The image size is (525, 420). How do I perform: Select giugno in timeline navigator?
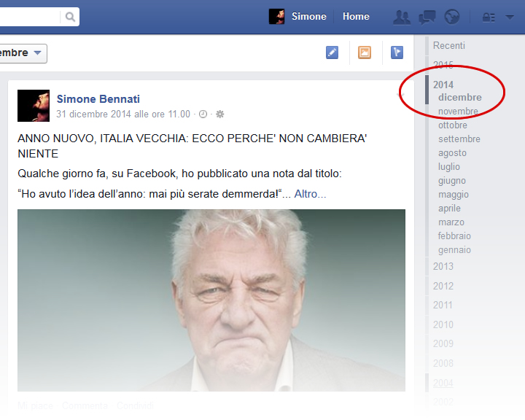(x=451, y=181)
